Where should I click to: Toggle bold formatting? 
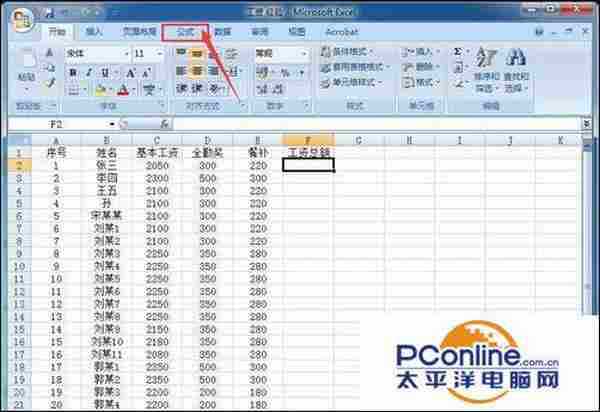click(x=74, y=72)
